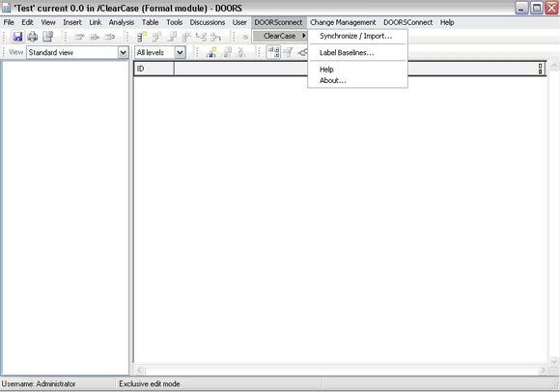Open the Analysis menu

pyautogui.click(x=122, y=22)
